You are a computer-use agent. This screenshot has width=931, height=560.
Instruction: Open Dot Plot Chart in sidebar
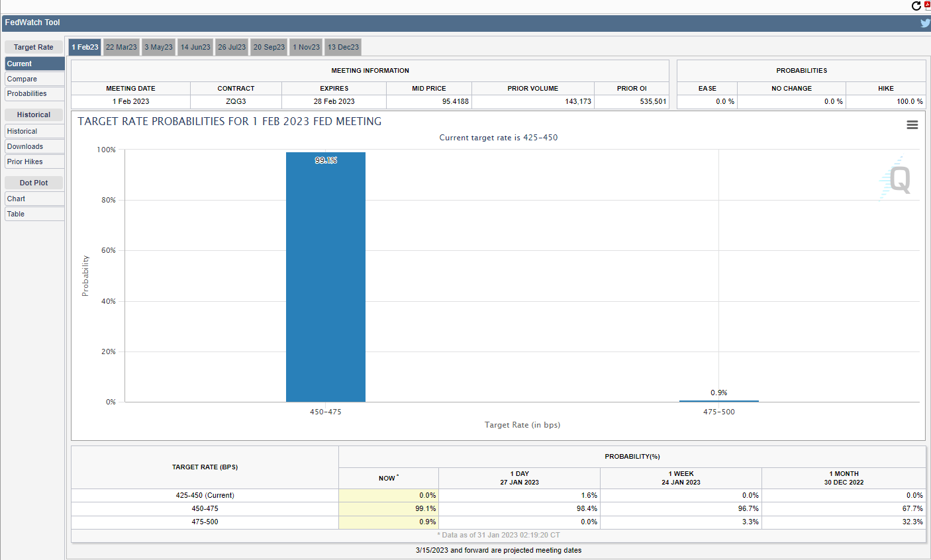tap(34, 199)
